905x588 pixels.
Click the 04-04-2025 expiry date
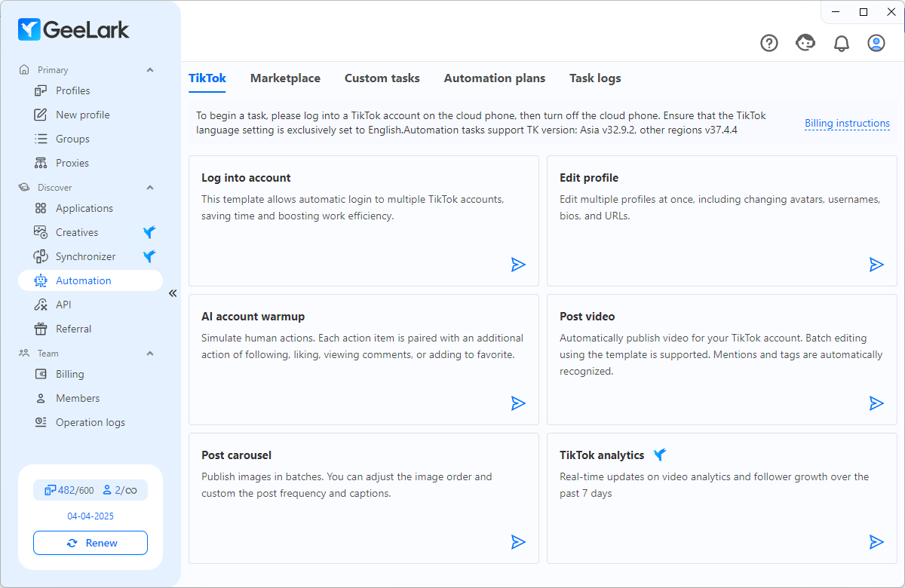[x=90, y=516]
